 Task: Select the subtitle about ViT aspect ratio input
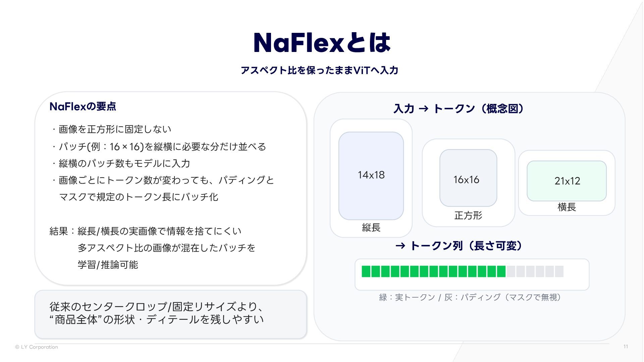319,70
